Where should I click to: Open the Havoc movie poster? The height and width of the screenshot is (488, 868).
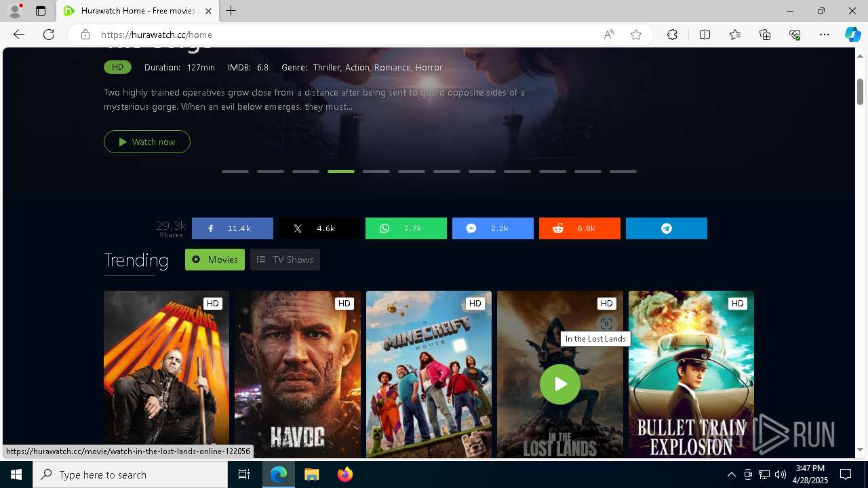pyautogui.click(x=298, y=375)
